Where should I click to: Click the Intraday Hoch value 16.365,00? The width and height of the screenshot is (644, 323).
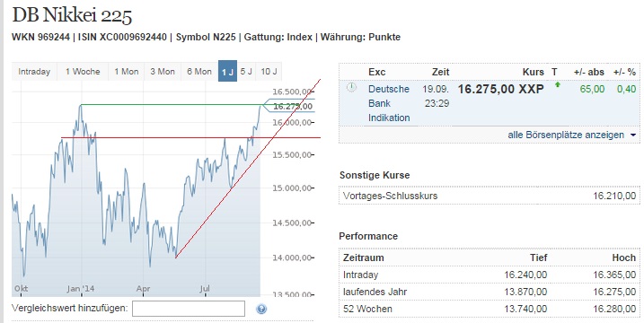[614, 275]
